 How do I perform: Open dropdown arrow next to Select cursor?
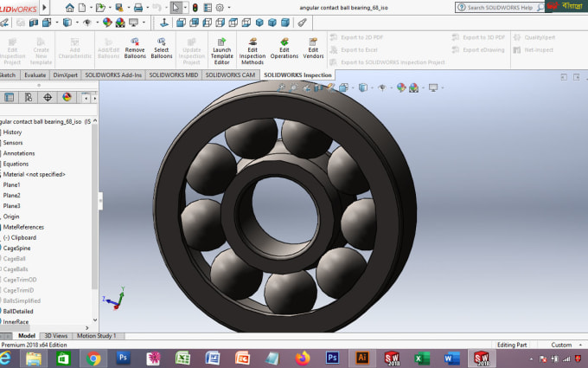pos(185,8)
